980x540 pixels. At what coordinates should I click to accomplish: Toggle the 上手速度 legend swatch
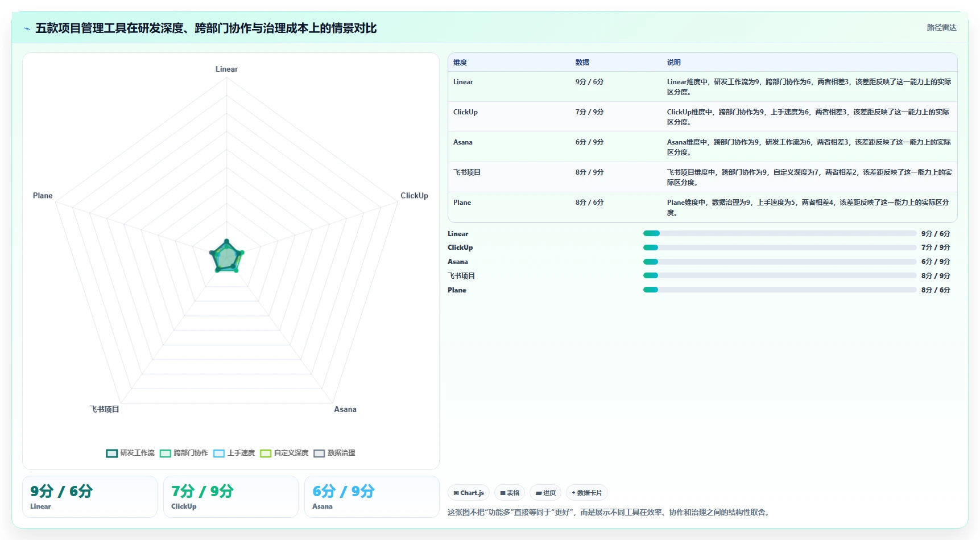219,453
